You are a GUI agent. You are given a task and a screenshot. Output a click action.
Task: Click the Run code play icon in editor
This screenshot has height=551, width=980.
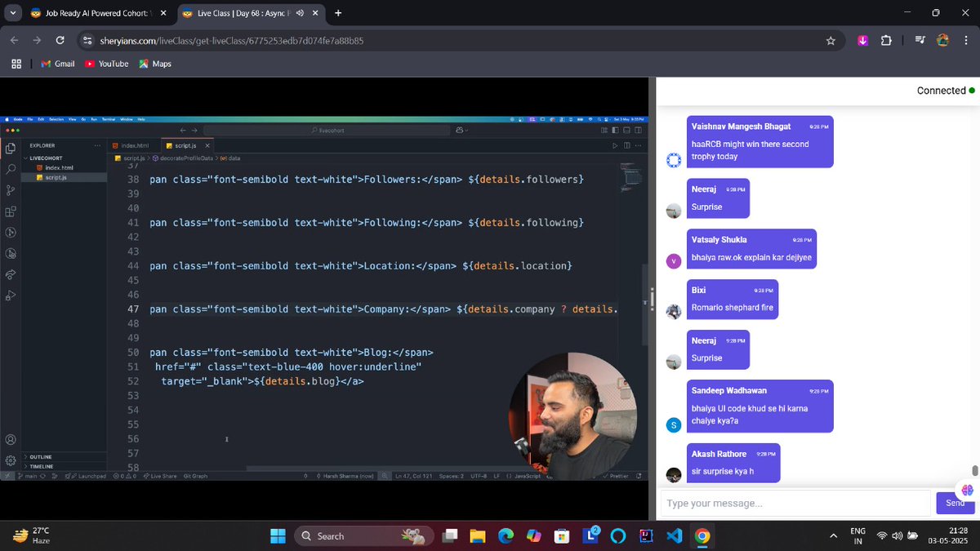615,145
